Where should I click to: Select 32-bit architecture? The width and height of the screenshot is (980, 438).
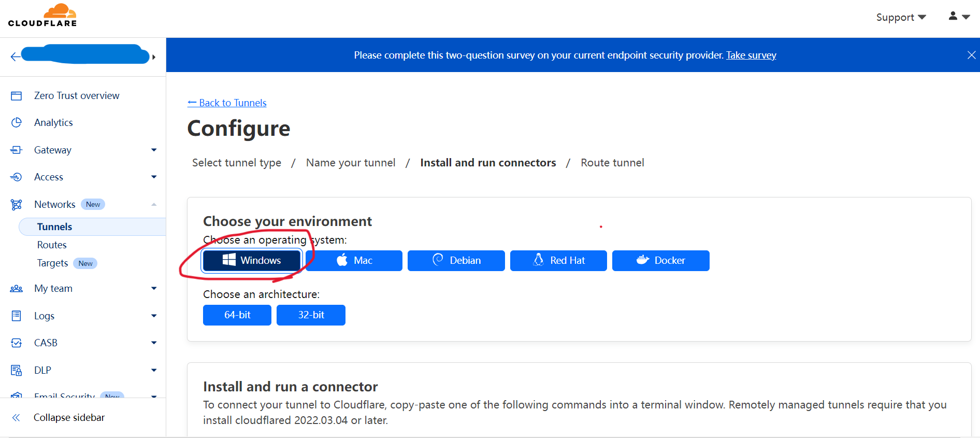(x=311, y=315)
